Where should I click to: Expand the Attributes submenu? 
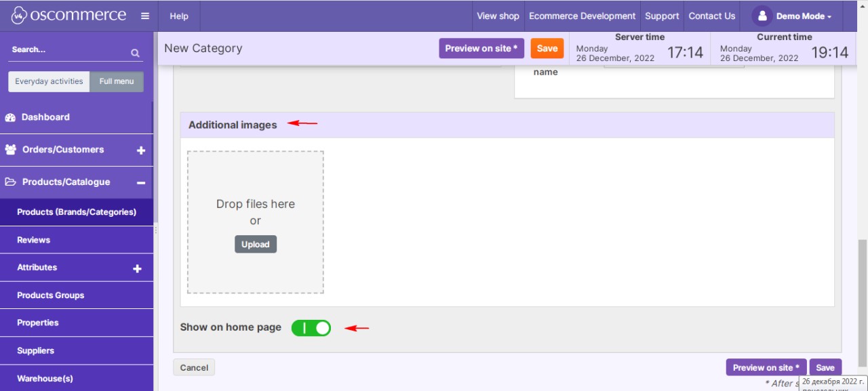point(137,268)
